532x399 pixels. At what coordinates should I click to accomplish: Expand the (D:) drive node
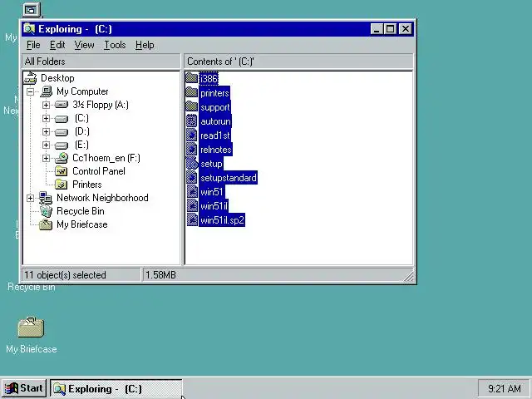(47, 131)
